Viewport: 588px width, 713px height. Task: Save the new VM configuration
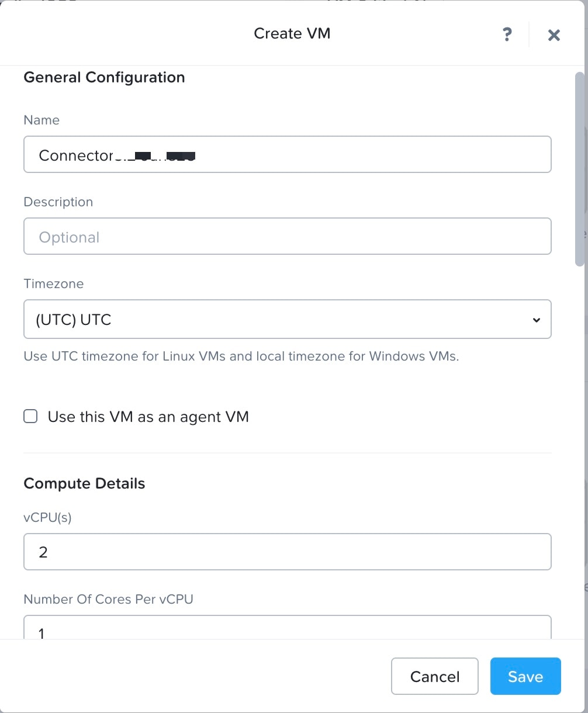click(525, 676)
